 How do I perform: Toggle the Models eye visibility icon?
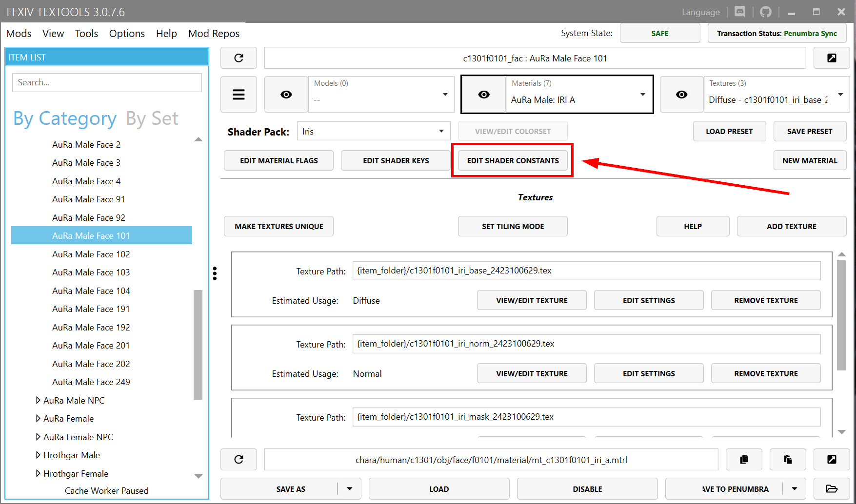[x=286, y=95]
